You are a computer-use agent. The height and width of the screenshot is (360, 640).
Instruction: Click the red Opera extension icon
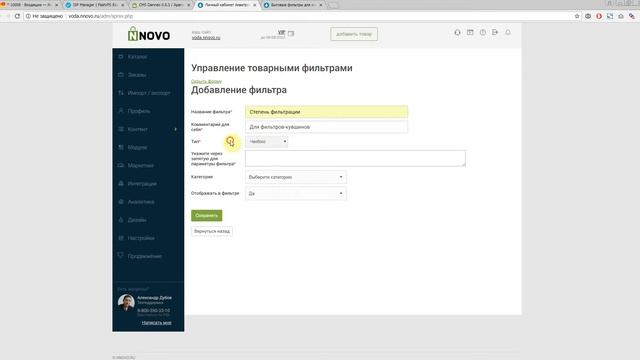click(x=599, y=16)
